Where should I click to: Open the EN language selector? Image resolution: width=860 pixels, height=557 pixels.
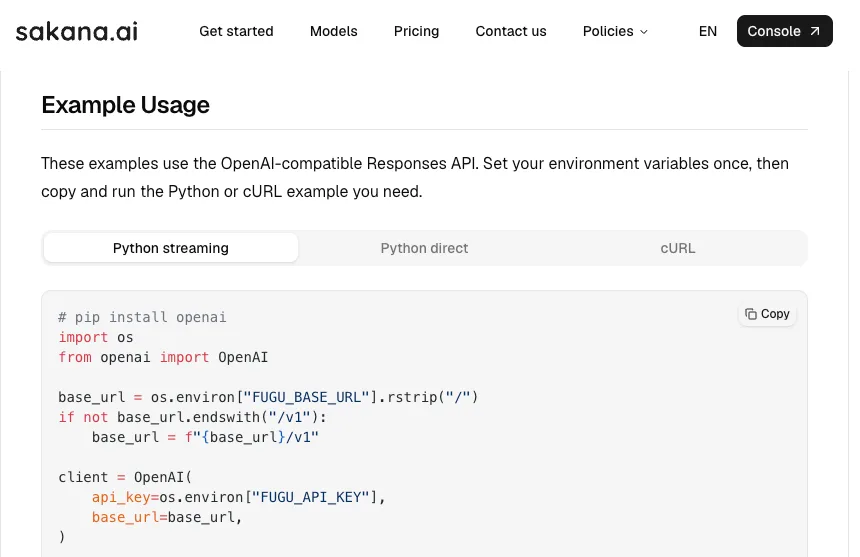708,31
